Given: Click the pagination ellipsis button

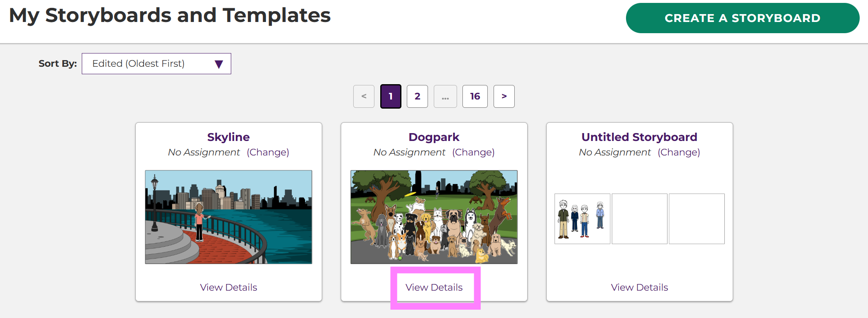Looking at the screenshot, I should point(445,96).
